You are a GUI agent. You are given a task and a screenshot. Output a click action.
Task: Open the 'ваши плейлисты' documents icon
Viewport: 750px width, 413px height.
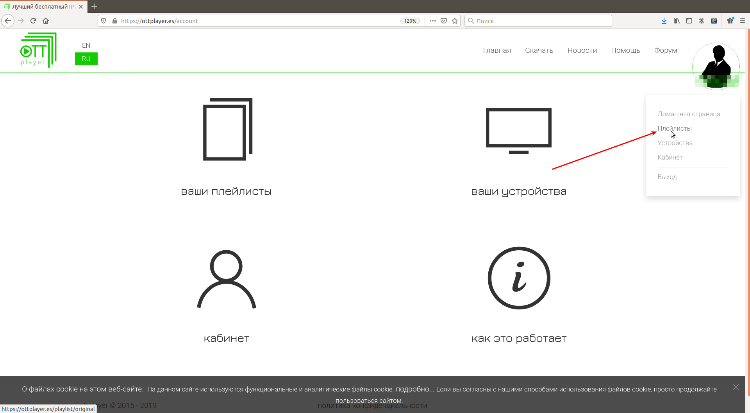click(x=226, y=129)
